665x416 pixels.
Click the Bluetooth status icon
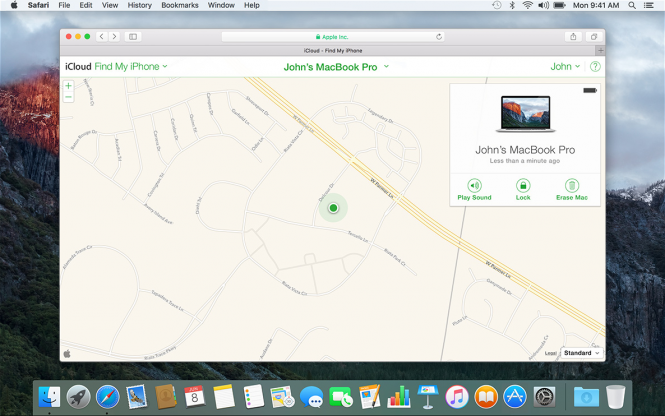coord(512,5)
